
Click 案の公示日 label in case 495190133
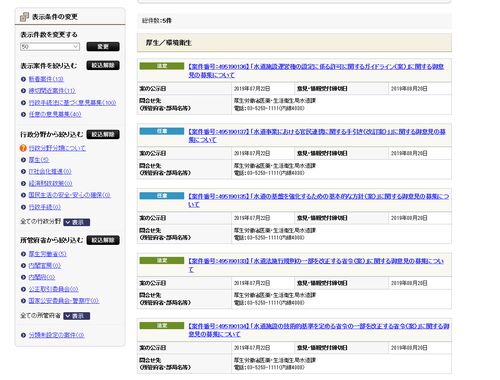click(153, 283)
